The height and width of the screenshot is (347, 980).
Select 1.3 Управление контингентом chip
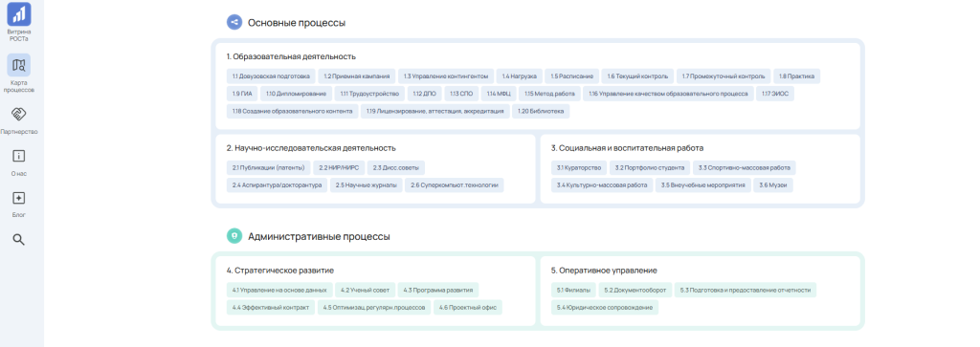(446, 76)
